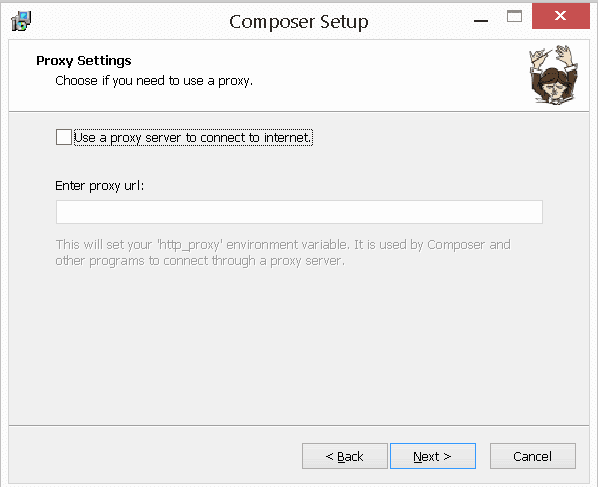Proceed with the Next button
Viewport: 598px width, 487px height.
pyautogui.click(x=433, y=456)
